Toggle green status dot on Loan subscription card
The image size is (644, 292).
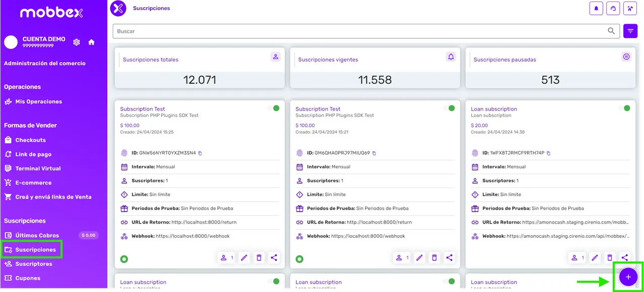pyautogui.click(x=627, y=108)
